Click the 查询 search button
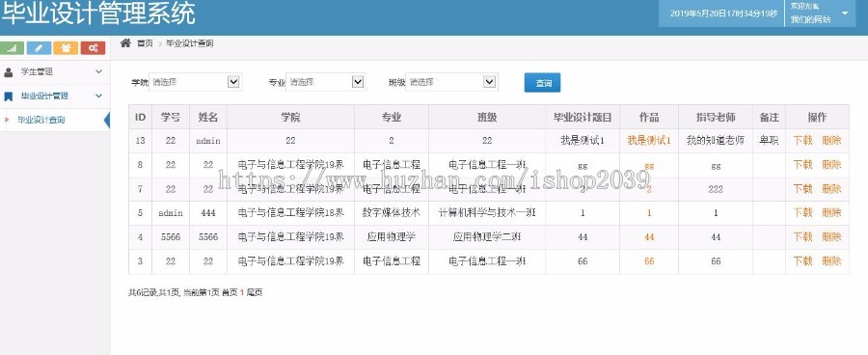Viewport: 868px width, 355px height. [x=542, y=83]
